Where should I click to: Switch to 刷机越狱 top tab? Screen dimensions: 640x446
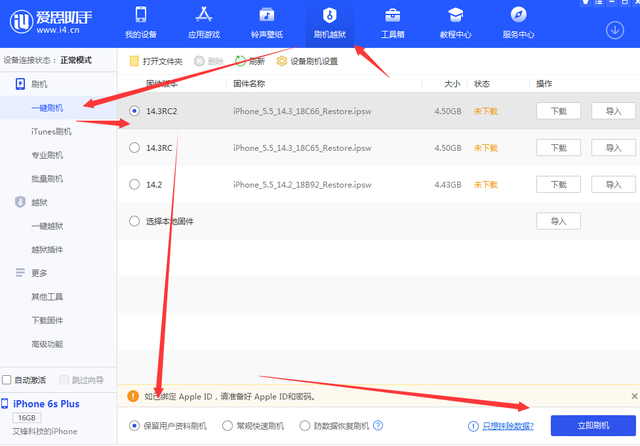329,23
